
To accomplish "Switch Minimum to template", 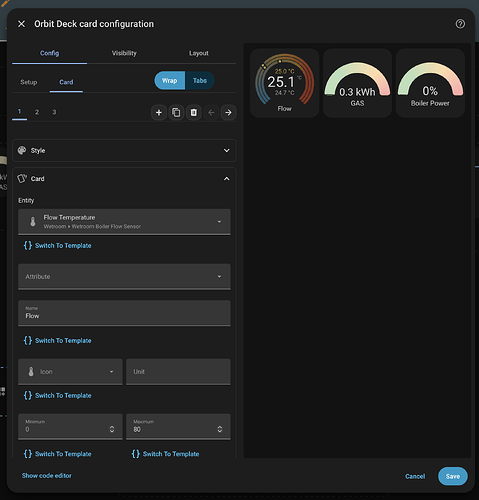I will tap(58, 454).
